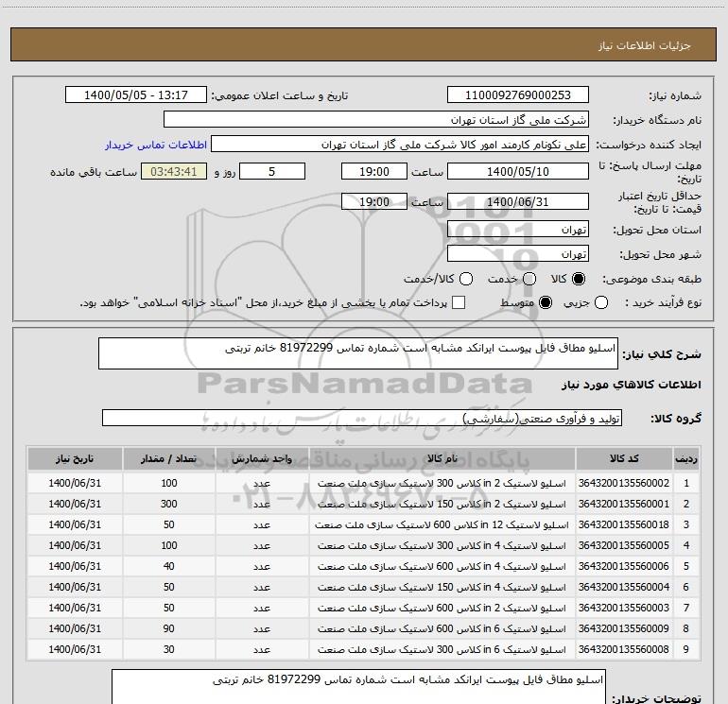Click product code 3643200135560001
Screen dimensions: 728x704
(624, 504)
